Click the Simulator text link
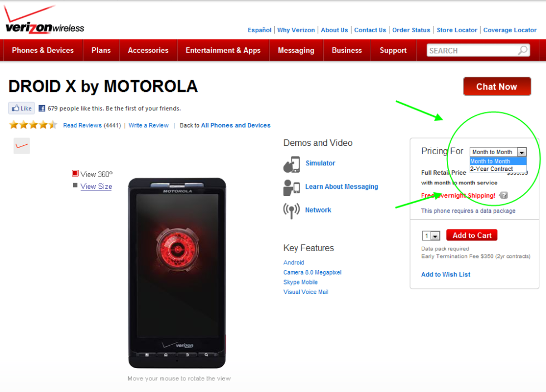 coord(320,163)
